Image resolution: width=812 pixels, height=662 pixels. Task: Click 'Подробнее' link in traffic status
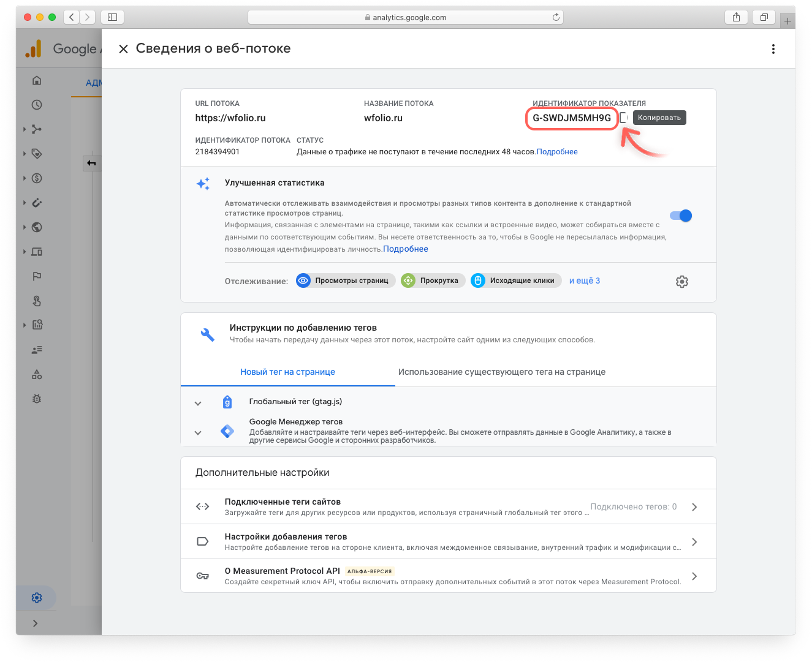(557, 152)
